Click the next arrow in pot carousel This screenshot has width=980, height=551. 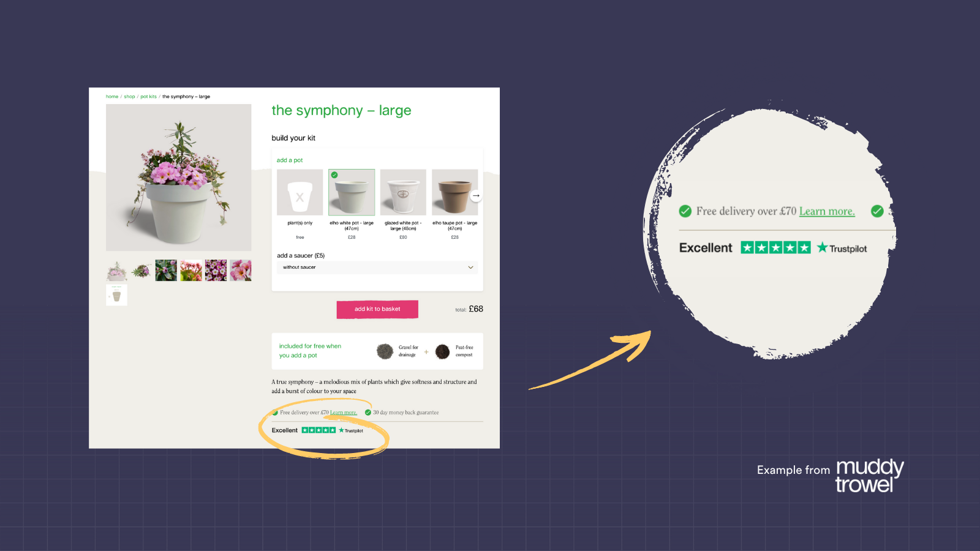[x=476, y=195]
